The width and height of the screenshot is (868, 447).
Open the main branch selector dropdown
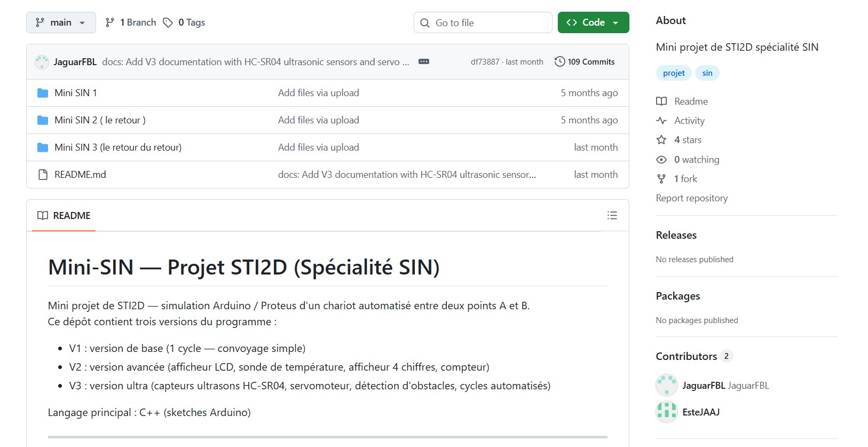pos(61,22)
